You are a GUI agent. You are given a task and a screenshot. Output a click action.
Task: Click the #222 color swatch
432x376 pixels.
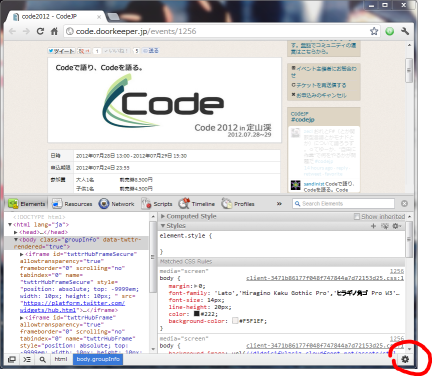197,314
